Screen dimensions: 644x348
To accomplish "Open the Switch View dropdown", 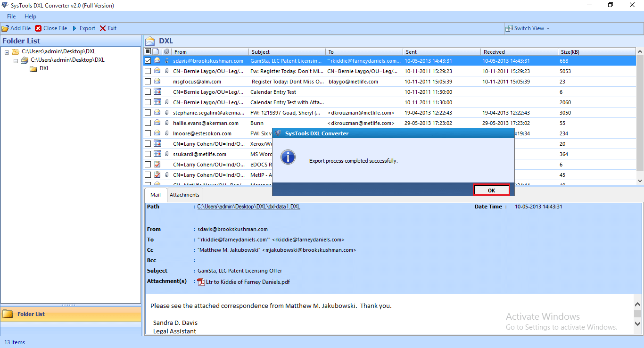I will 528,28.
